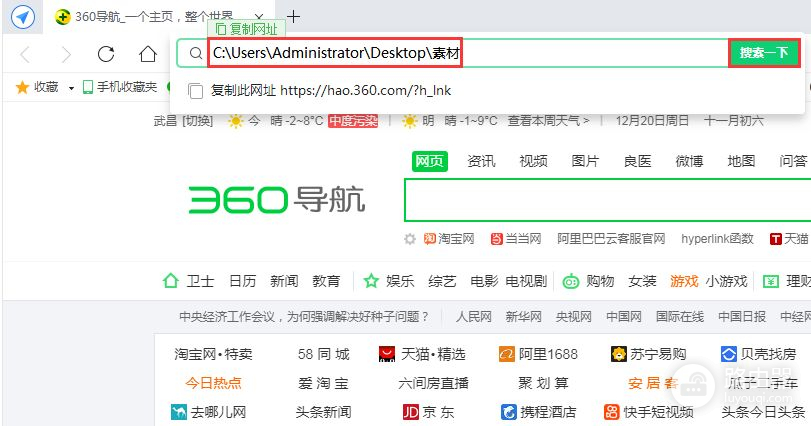Expand the 收藏 dropdown arrow

[72, 88]
